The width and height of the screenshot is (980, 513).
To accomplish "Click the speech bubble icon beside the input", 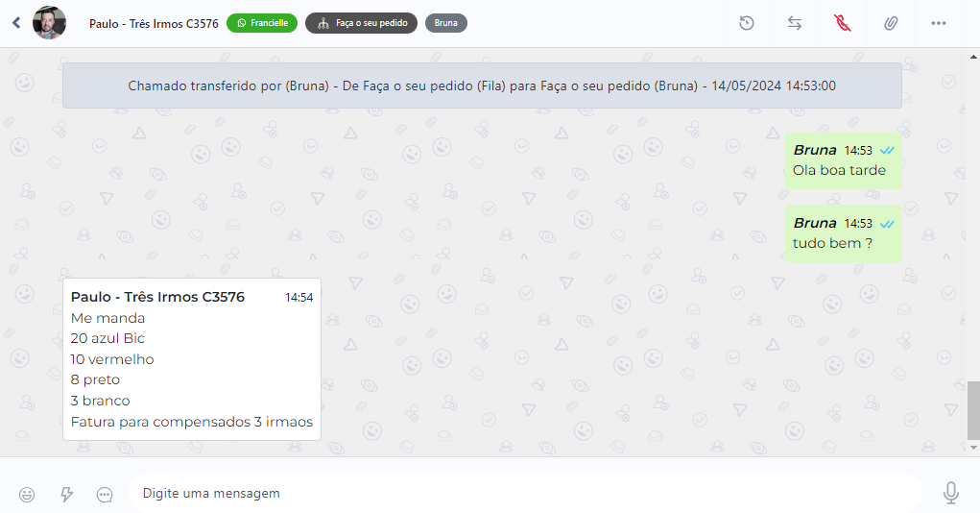I will [106, 494].
